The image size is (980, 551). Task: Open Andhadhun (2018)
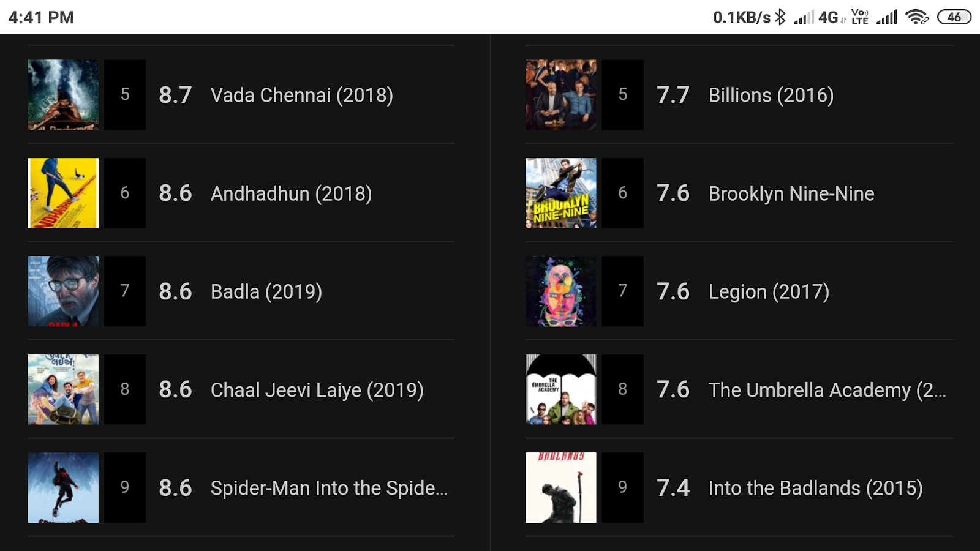[x=291, y=193]
